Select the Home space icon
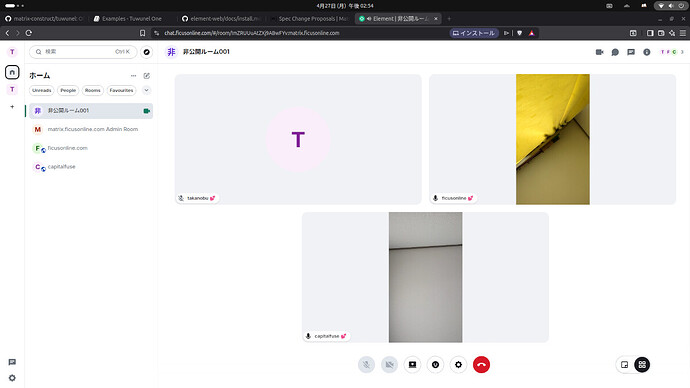The width and height of the screenshot is (690, 388). [x=12, y=72]
